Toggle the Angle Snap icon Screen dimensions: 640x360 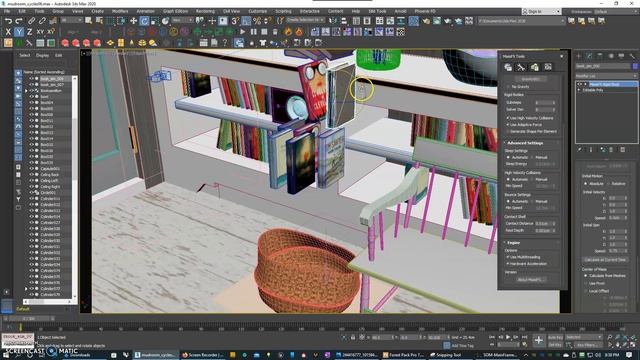[246, 20]
